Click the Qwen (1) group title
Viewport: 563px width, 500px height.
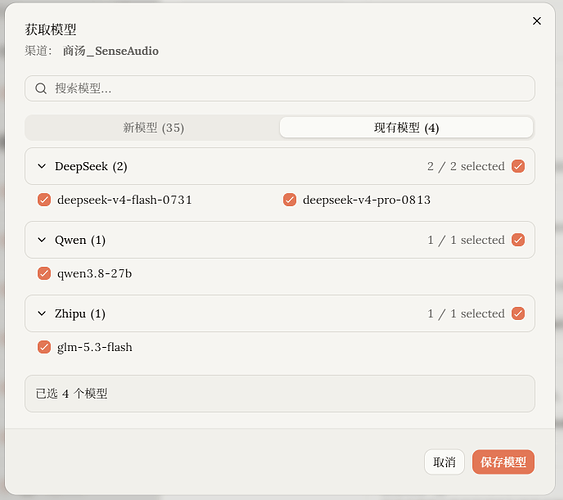(80, 240)
